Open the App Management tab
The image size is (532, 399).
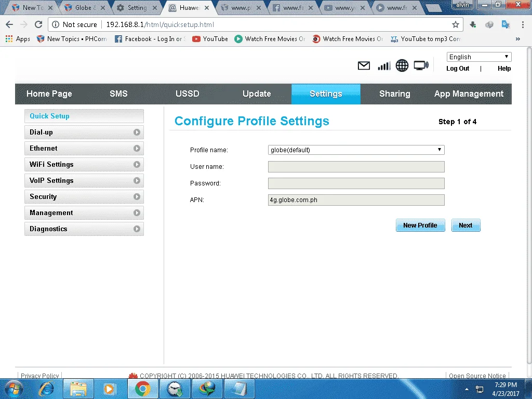pyautogui.click(x=469, y=94)
